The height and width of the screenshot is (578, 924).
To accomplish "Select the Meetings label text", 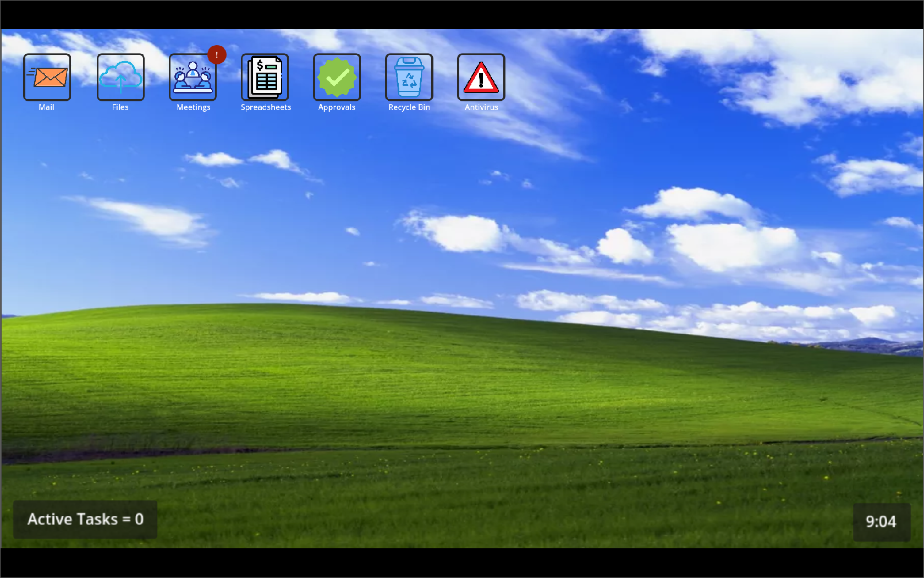I will pos(193,107).
